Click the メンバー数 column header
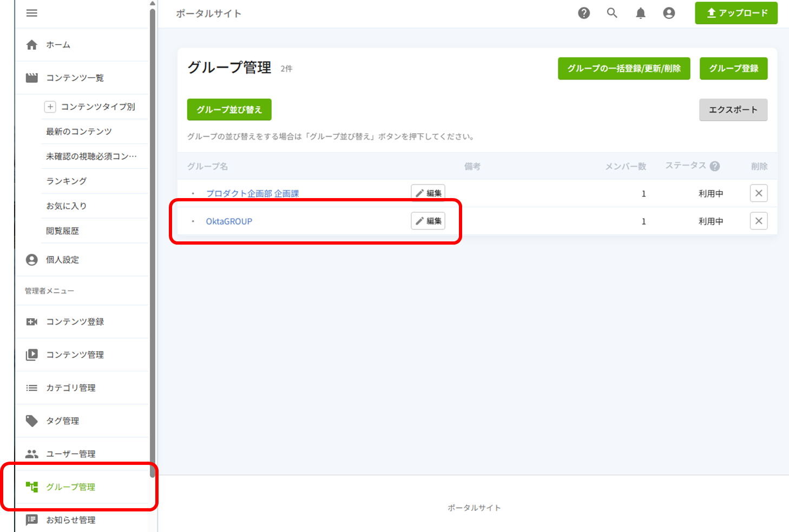 626,166
